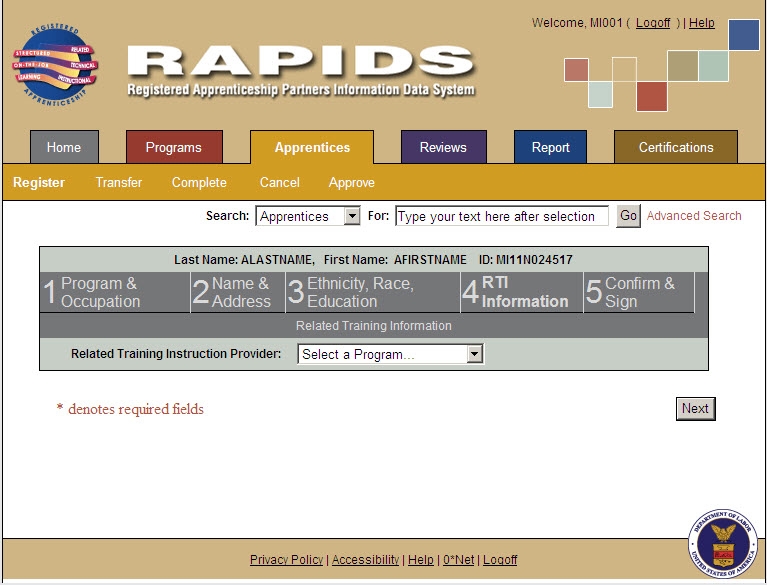
Task: Open the Accessibility footer link
Action: pyautogui.click(x=365, y=560)
